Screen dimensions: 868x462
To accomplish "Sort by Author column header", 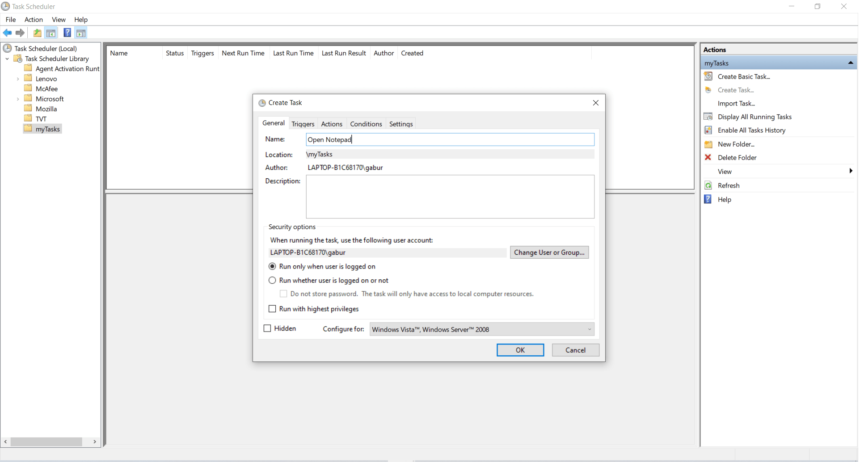I will [384, 53].
